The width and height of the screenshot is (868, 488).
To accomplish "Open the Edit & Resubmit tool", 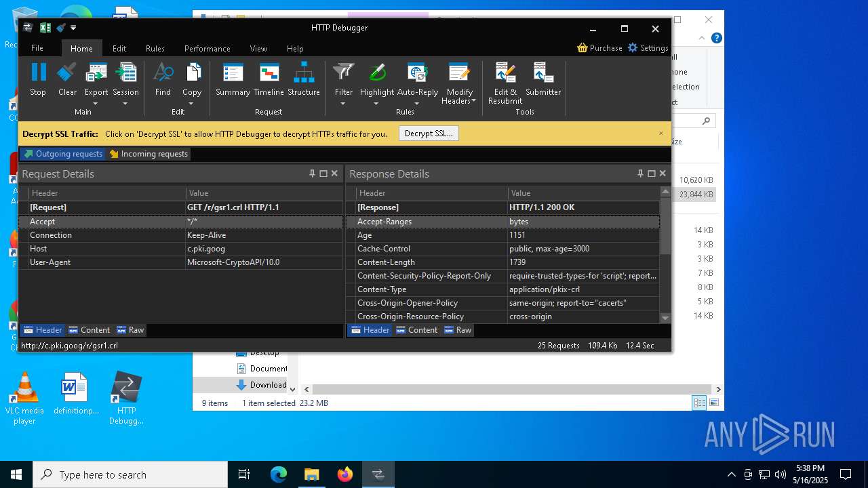I will 505,72.
